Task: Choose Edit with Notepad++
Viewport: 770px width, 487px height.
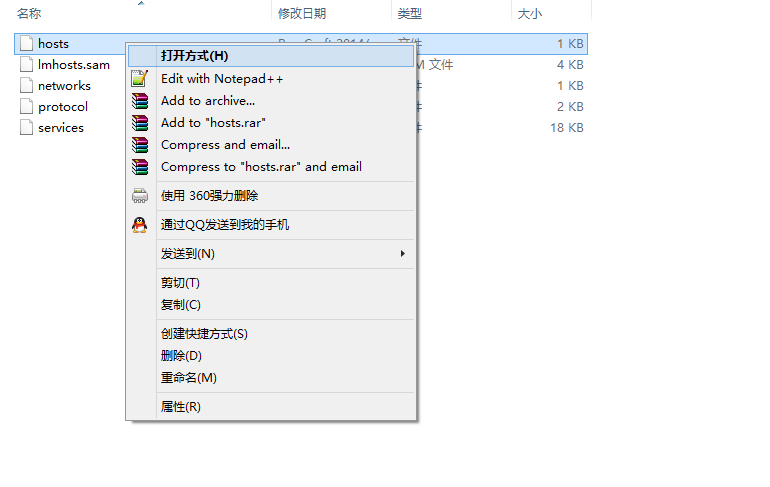Action: [x=271, y=79]
